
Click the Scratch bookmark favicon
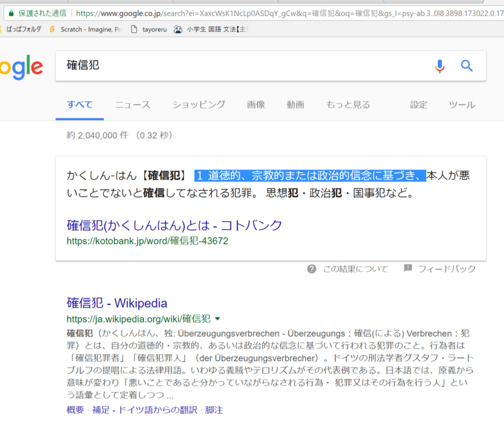pos(52,29)
